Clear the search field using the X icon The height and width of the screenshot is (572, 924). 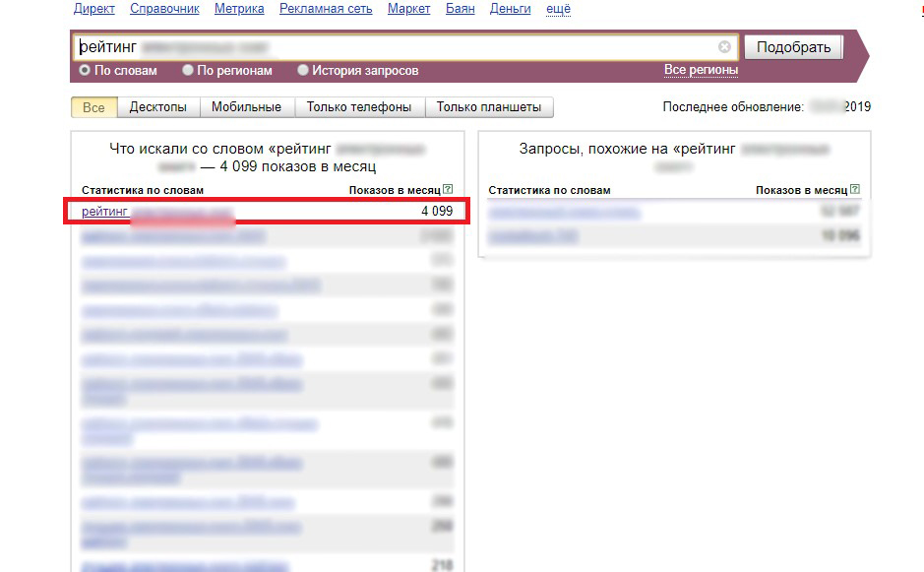[x=724, y=47]
